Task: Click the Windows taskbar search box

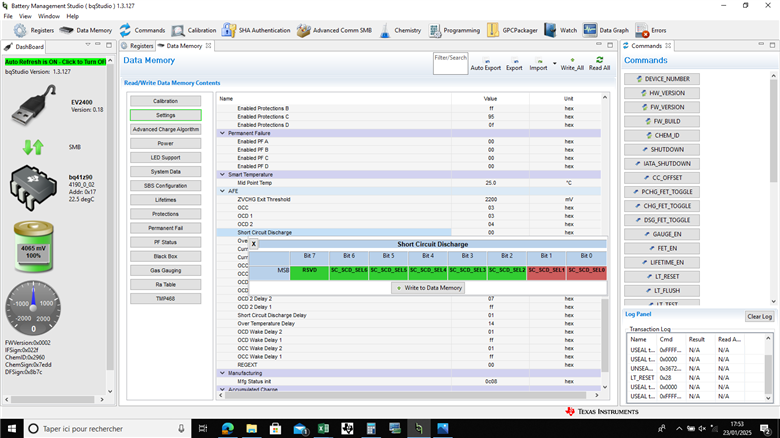Action: coord(106,428)
